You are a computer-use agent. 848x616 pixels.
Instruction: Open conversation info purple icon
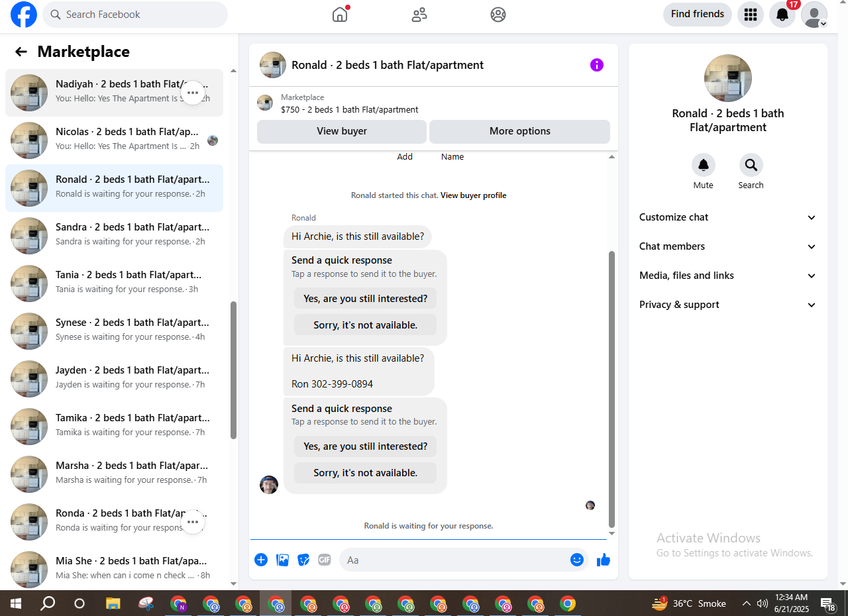[597, 65]
